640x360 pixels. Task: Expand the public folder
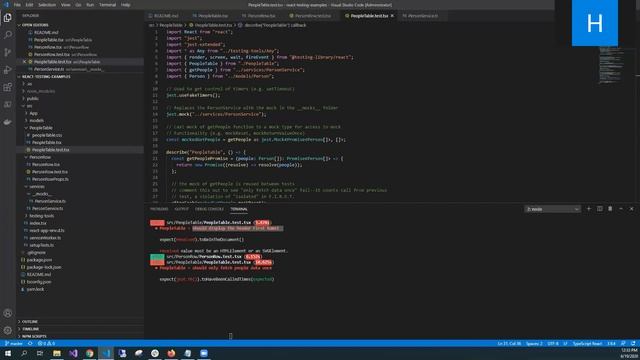[32, 98]
